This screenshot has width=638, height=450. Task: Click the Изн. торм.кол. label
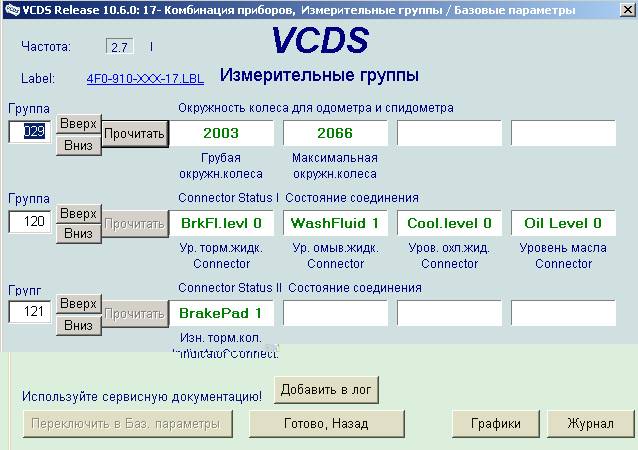pyautogui.click(x=221, y=338)
